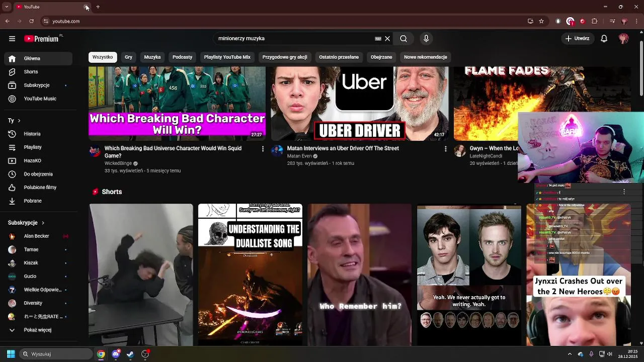Select the Ostatnio przesłane chip
This screenshot has height=362, width=644.
(x=339, y=57)
